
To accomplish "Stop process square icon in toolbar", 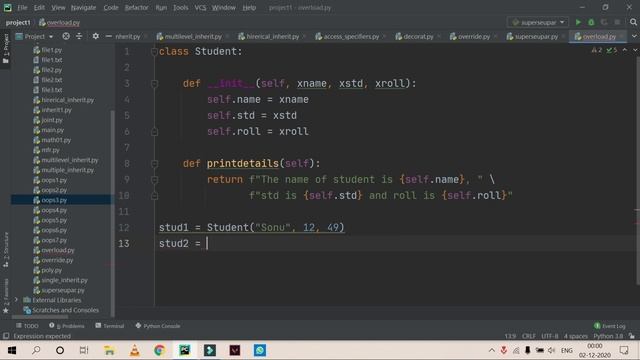I will [617, 22].
